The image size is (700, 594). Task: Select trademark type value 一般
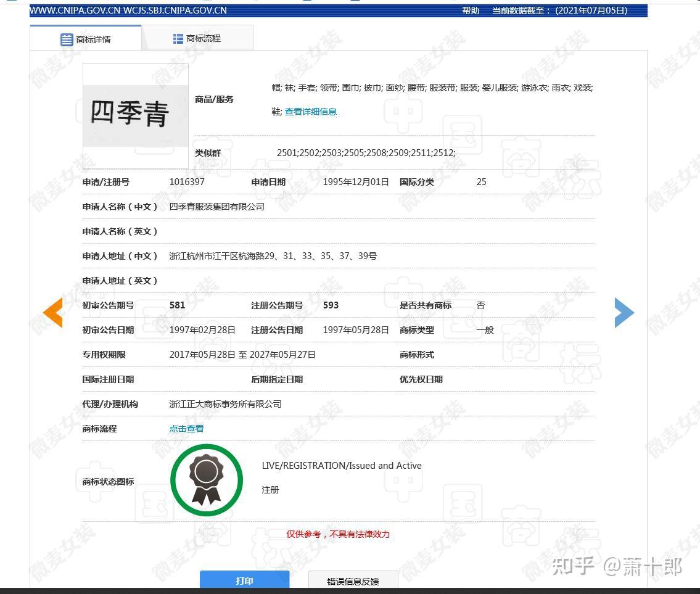485,330
